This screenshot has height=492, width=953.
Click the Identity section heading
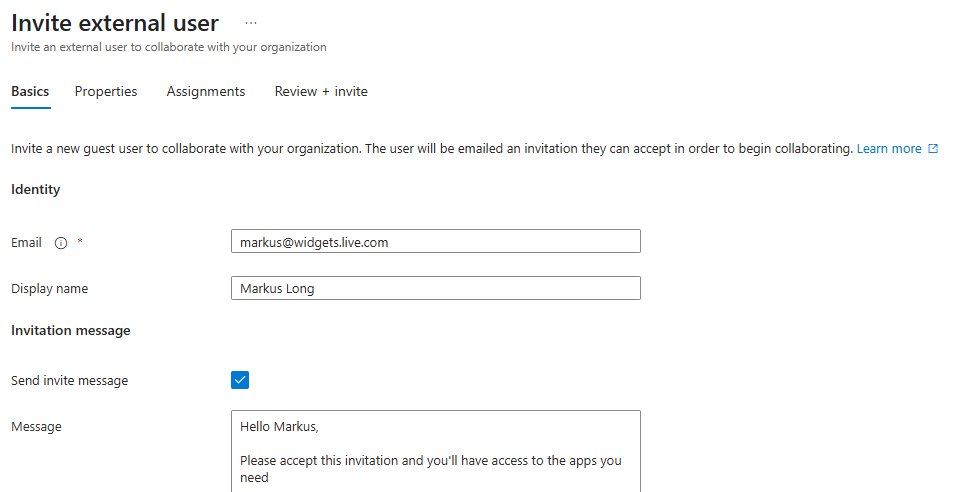[x=36, y=189]
